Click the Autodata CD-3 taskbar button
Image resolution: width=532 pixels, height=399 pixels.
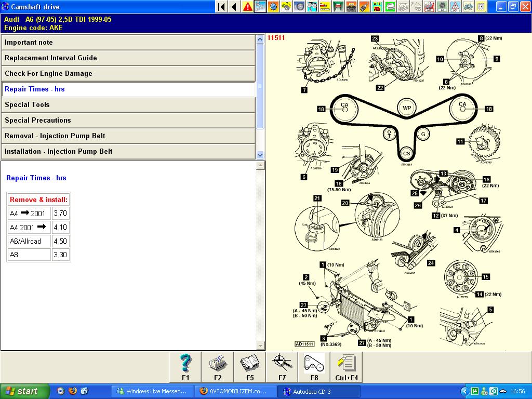[318, 391]
